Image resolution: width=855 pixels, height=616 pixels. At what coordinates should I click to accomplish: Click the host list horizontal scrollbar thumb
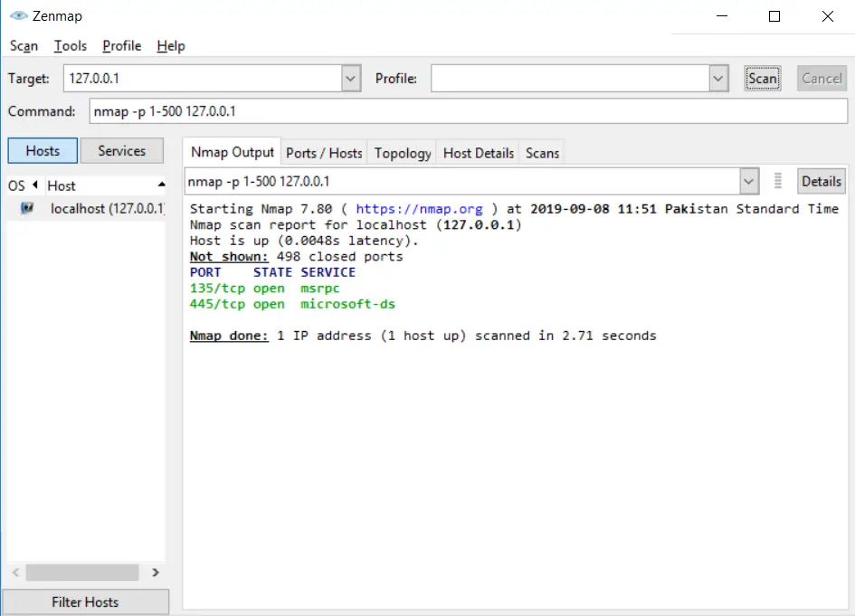tap(82, 573)
